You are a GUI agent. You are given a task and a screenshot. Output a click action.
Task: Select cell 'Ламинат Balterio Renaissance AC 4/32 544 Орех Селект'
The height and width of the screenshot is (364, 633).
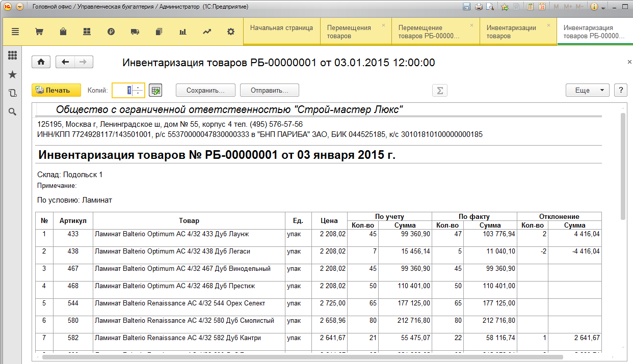[189, 307]
